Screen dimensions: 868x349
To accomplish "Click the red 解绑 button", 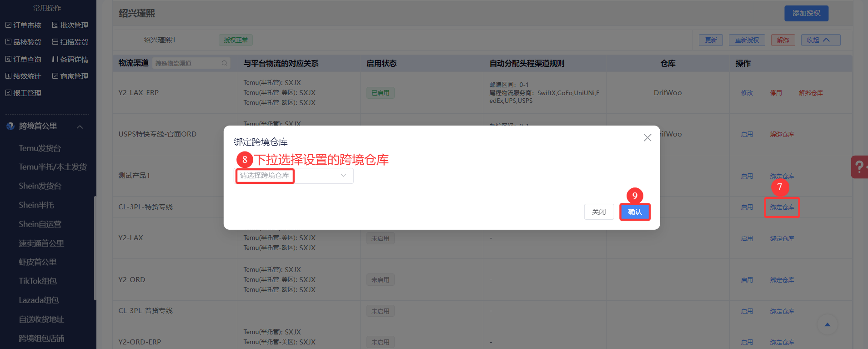I will 783,40.
